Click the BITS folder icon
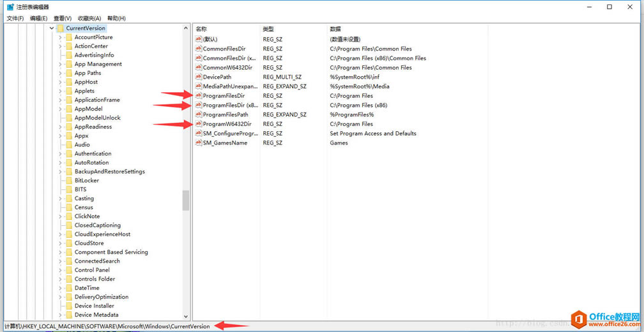 68,189
